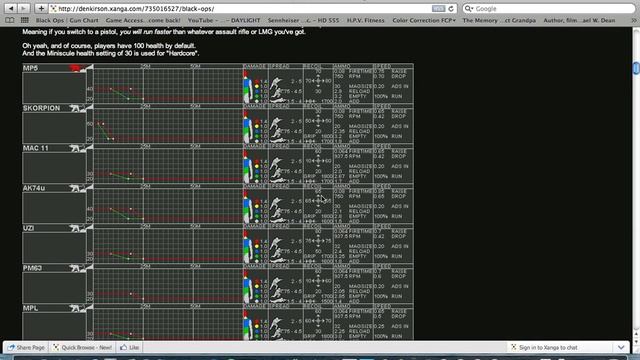The width and height of the screenshot is (640, 360).
Task: Click the AK74u gun silhouette icon
Action: (x=75, y=188)
